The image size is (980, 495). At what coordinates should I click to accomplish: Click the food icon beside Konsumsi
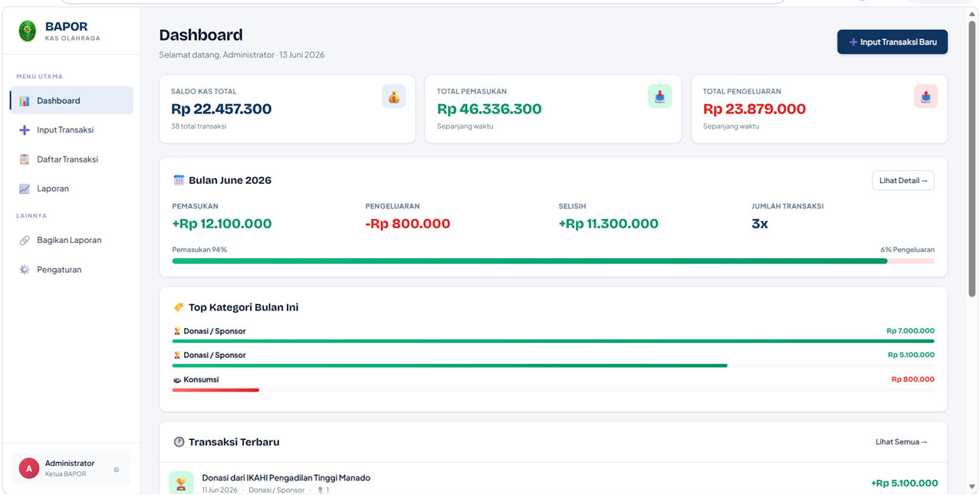click(x=177, y=379)
